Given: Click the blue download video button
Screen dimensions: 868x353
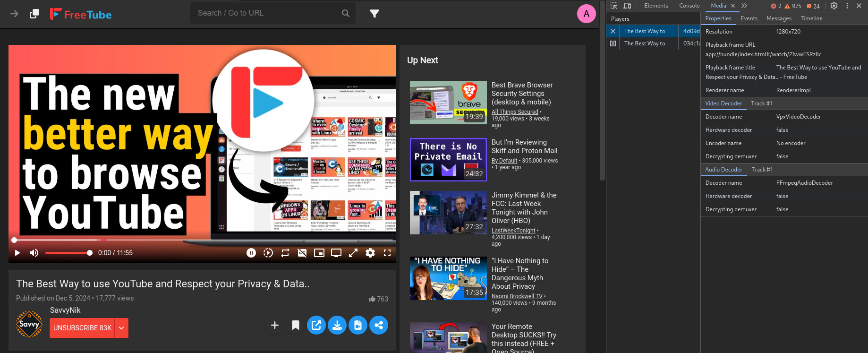Looking at the screenshot, I should (337, 325).
